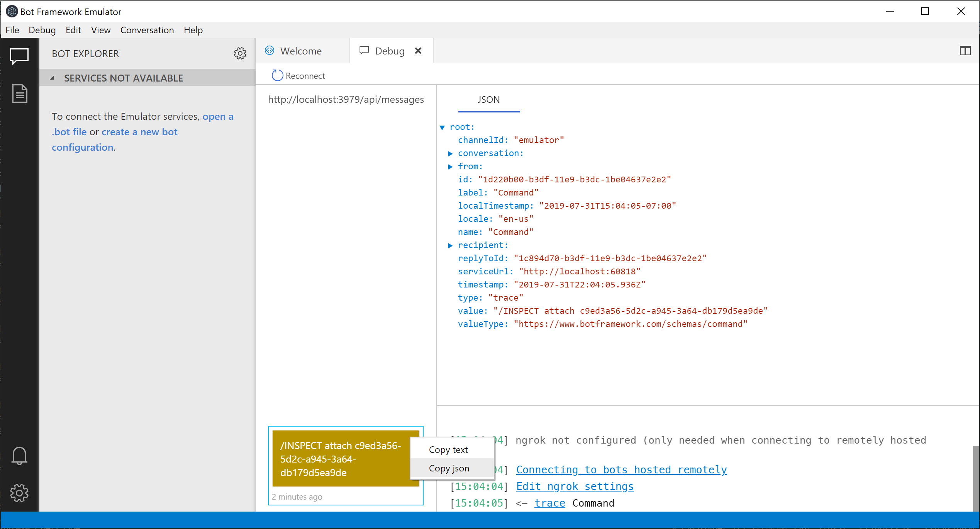This screenshot has height=529, width=980.
Task: Click the Welcome tab compass icon
Action: click(x=269, y=51)
